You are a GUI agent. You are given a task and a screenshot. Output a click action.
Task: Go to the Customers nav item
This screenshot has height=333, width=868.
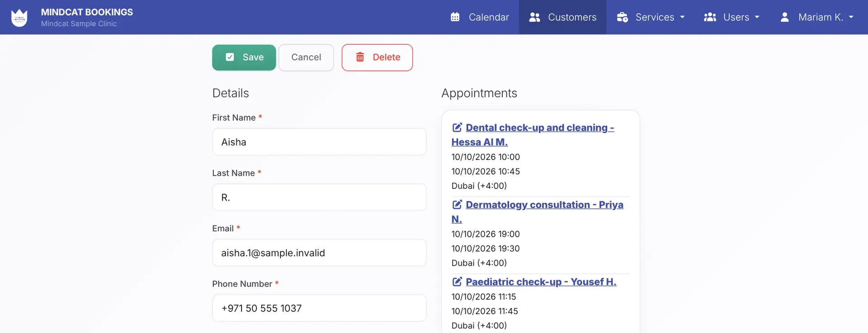pos(563,17)
